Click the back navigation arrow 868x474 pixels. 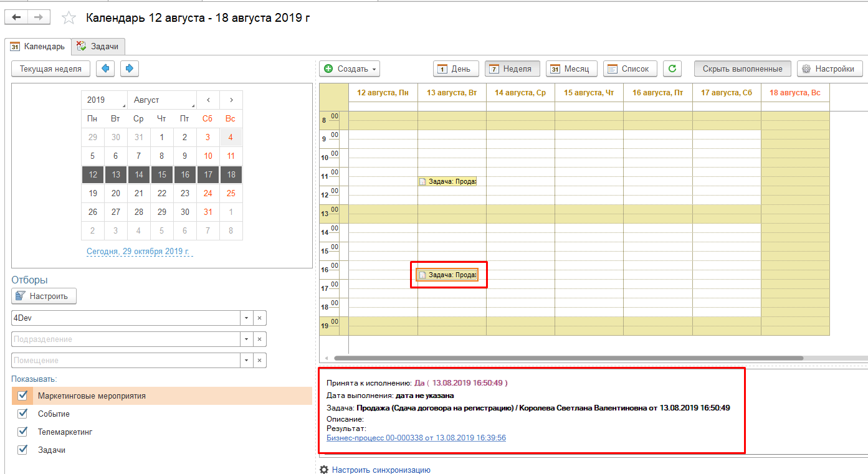(16, 17)
